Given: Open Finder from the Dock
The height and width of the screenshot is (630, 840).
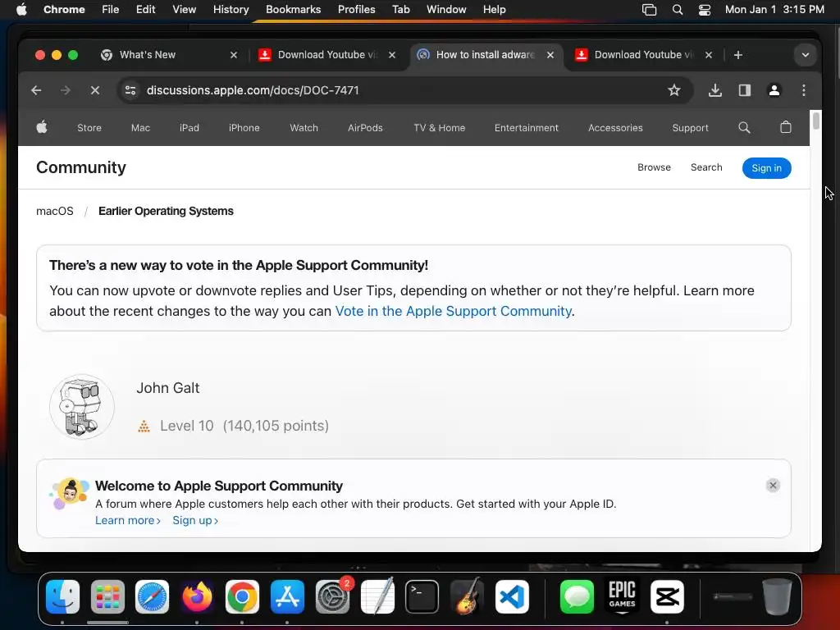Looking at the screenshot, I should pyautogui.click(x=62, y=597).
